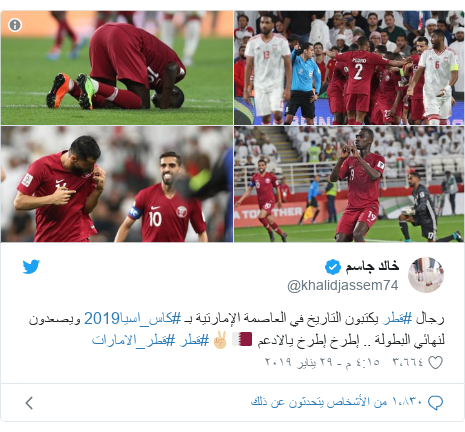Click the blue verified badge

click(333, 267)
